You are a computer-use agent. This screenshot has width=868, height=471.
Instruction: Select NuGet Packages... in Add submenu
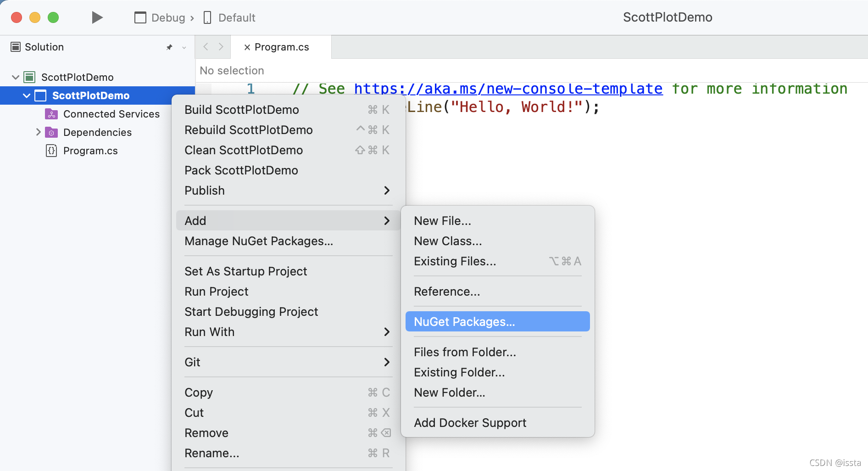[x=498, y=322]
